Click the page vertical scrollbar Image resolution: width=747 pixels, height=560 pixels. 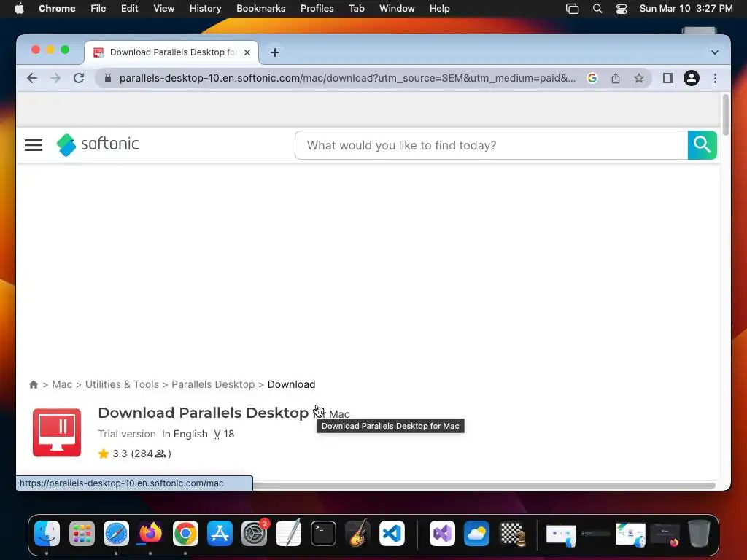pos(726,114)
